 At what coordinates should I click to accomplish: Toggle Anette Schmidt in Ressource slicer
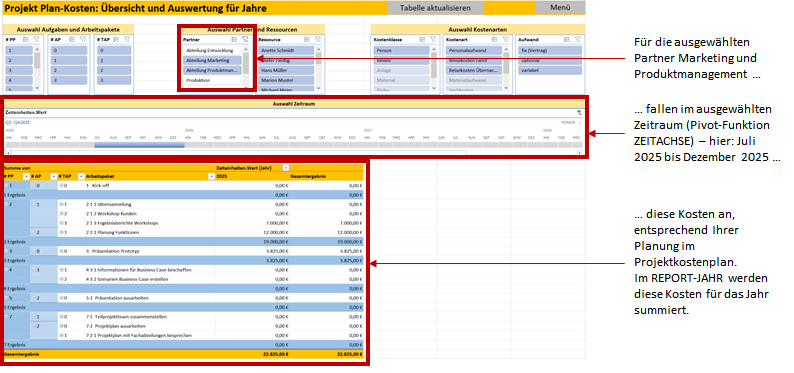[286, 51]
